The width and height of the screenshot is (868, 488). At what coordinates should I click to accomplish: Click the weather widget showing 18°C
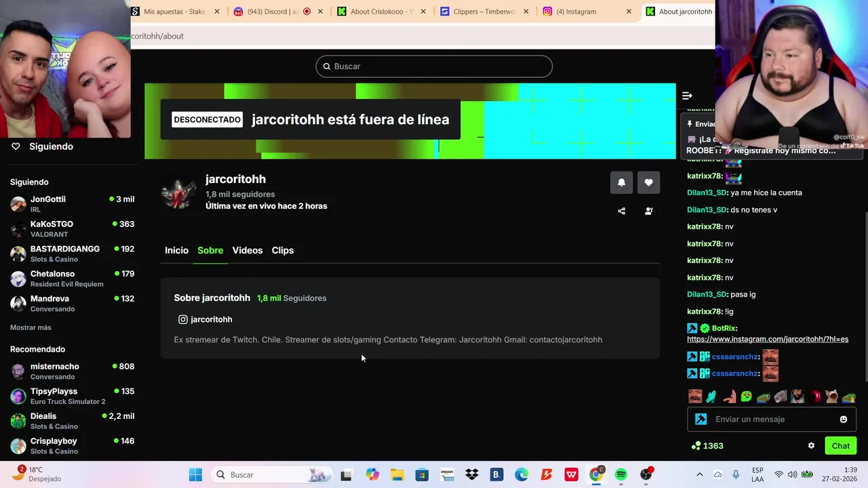pyautogui.click(x=37, y=474)
